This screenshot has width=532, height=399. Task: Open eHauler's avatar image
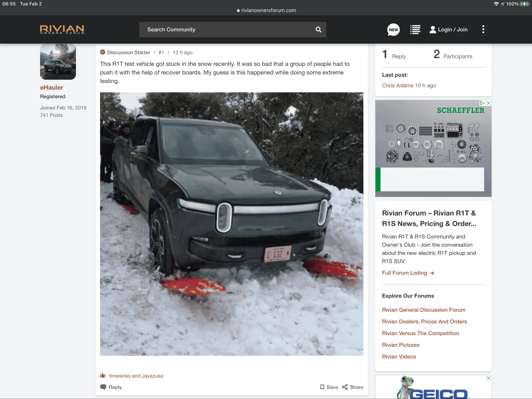[58, 62]
